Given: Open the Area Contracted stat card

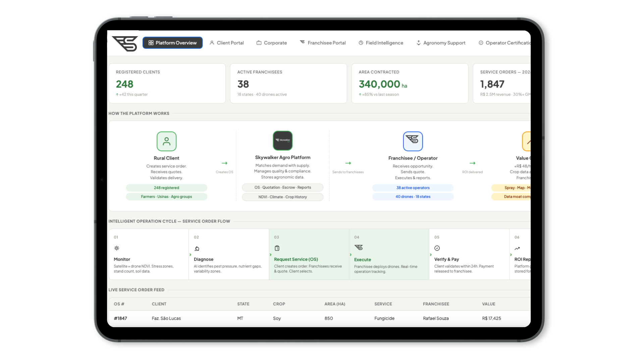Looking at the screenshot, I should pos(410,83).
